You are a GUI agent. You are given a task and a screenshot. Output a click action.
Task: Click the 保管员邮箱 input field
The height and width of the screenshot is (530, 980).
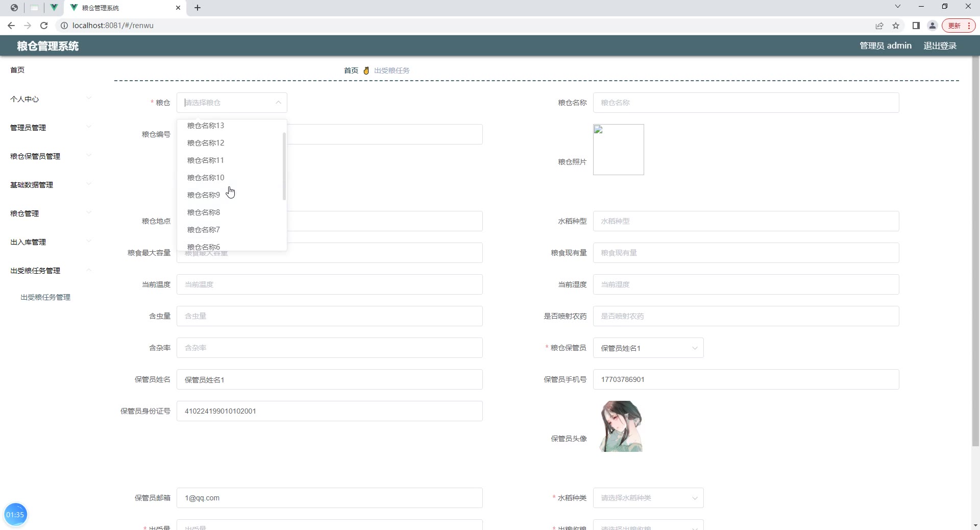[329, 498]
